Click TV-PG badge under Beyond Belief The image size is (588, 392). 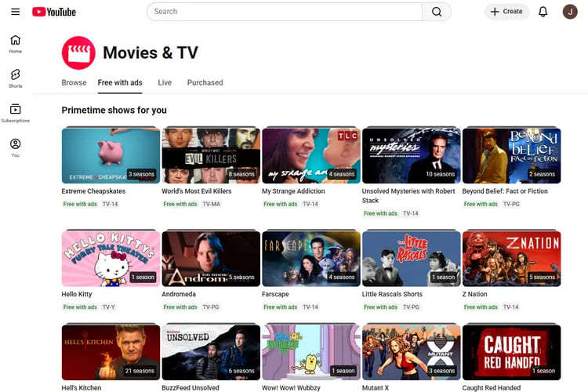(511, 204)
